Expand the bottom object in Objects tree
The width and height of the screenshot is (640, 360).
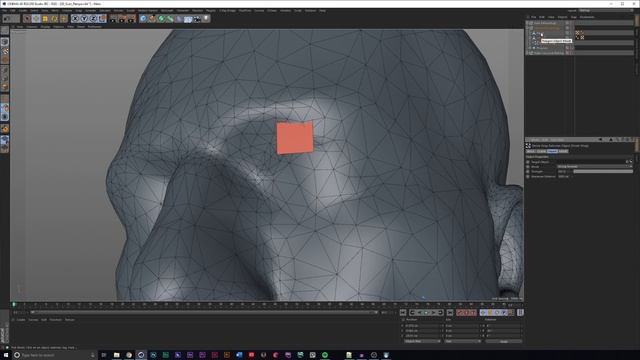pos(528,53)
